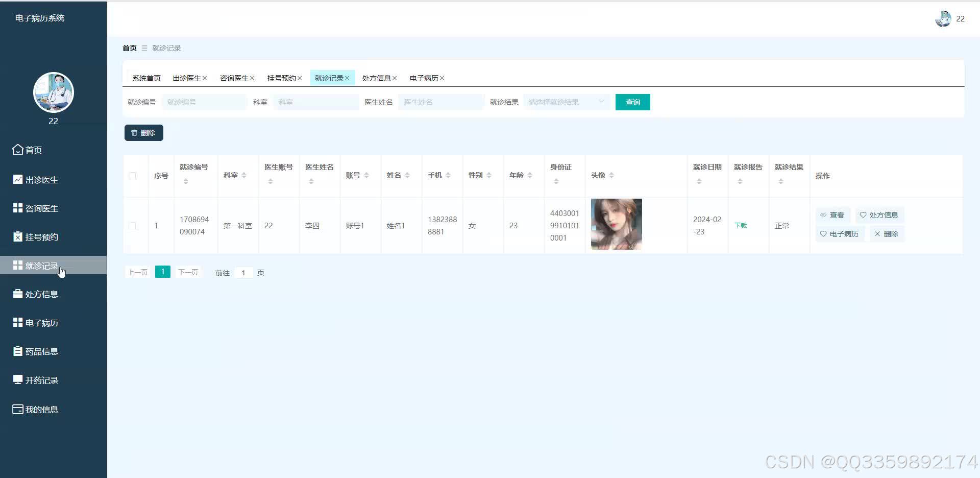Click the dark 删除 button above table
Screen dimensions: 980x478
(144, 133)
